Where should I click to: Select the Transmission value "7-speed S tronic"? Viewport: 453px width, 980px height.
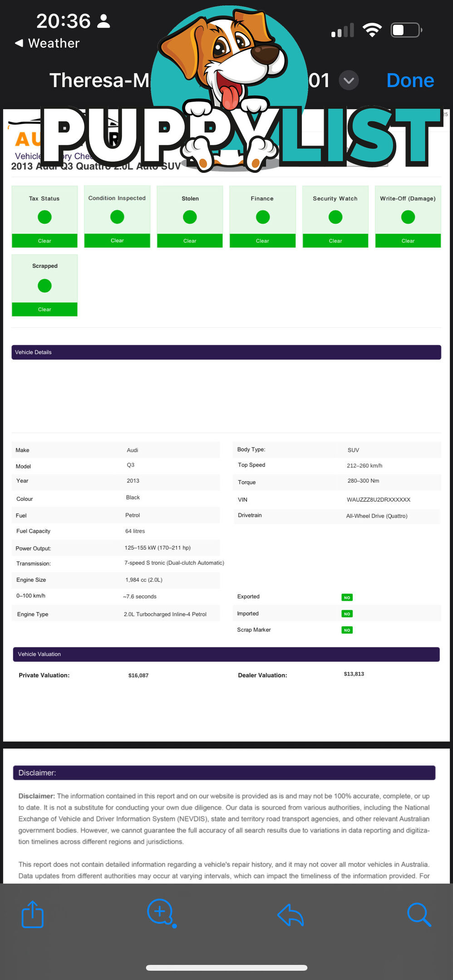click(x=144, y=563)
